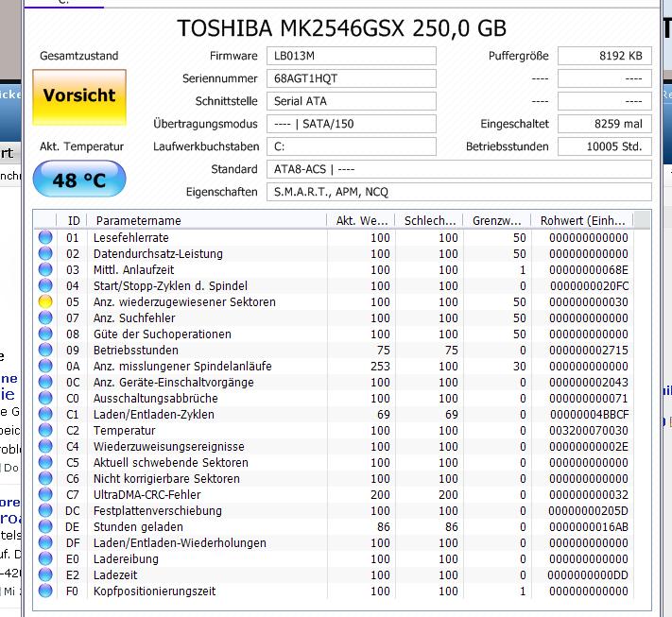Click the Grenzw... column header
Viewport: 672px width, 617px height.
point(497,220)
